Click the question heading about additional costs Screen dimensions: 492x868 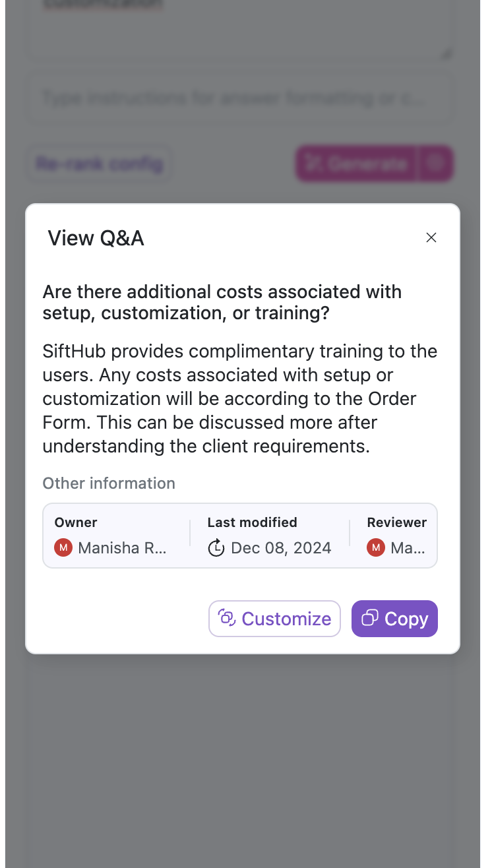click(222, 302)
